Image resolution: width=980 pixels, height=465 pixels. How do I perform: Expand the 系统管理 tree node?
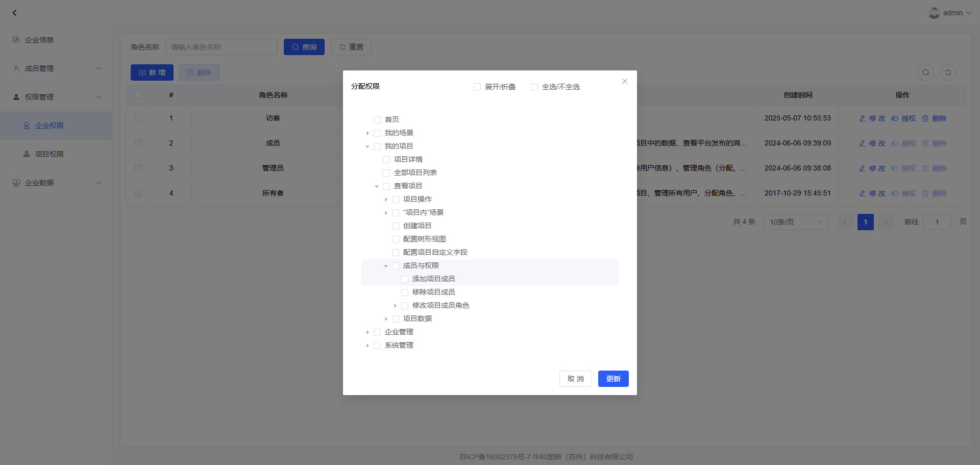tap(367, 346)
